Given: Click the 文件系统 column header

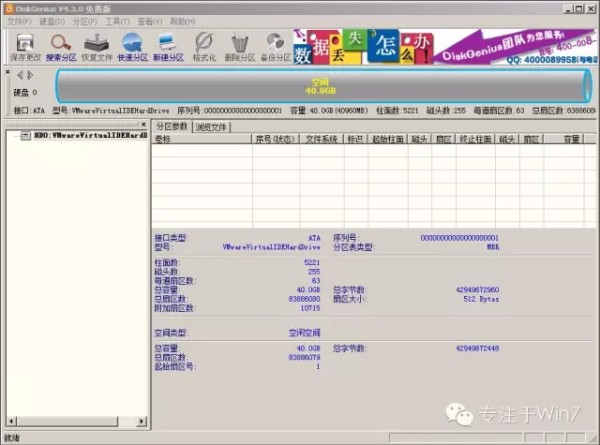Looking at the screenshot, I should [321, 139].
